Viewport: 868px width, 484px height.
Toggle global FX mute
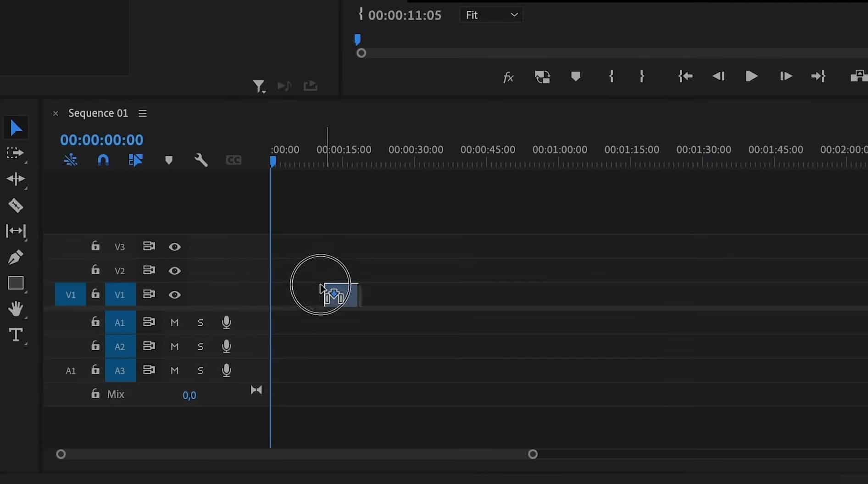508,77
